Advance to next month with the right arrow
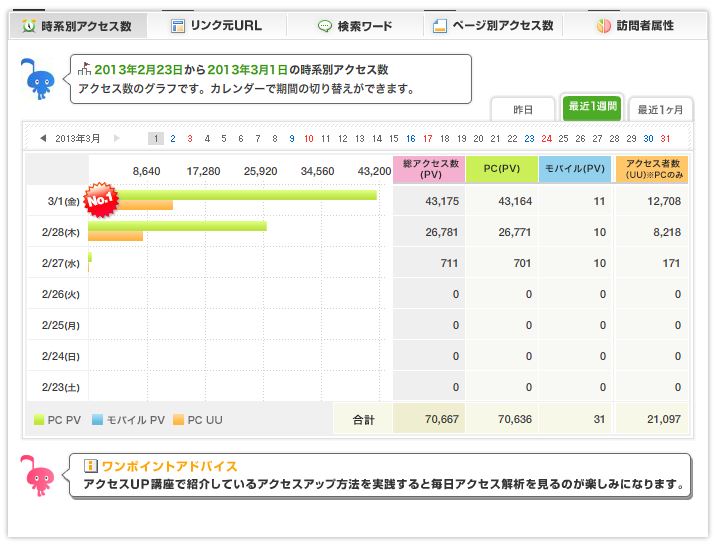 [x=117, y=138]
